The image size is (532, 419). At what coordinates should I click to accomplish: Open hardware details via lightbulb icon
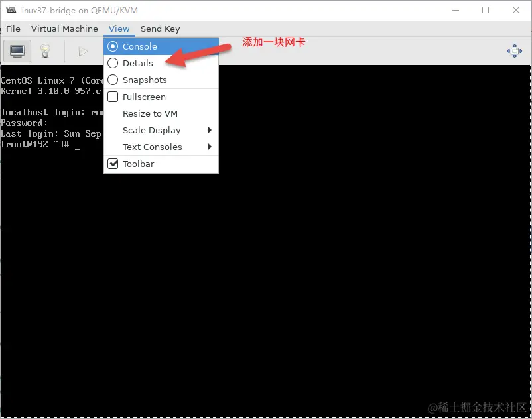click(45, 51)
